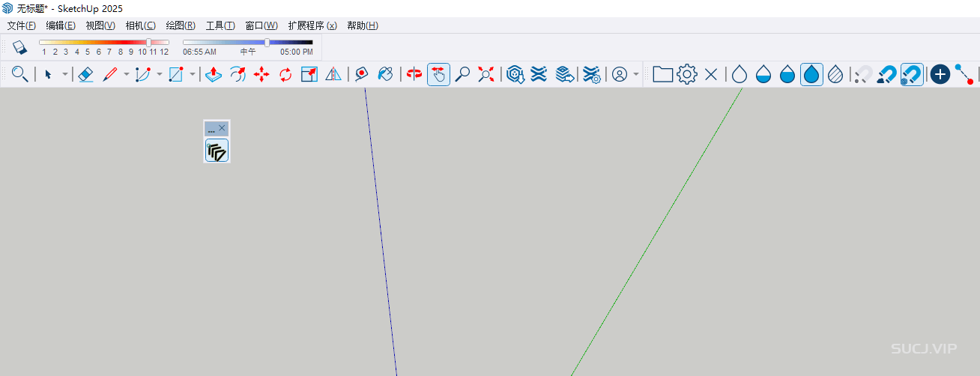Open the Search tool magnifier
This screenshot has height=376, width=980.
[x=20, y=74]
